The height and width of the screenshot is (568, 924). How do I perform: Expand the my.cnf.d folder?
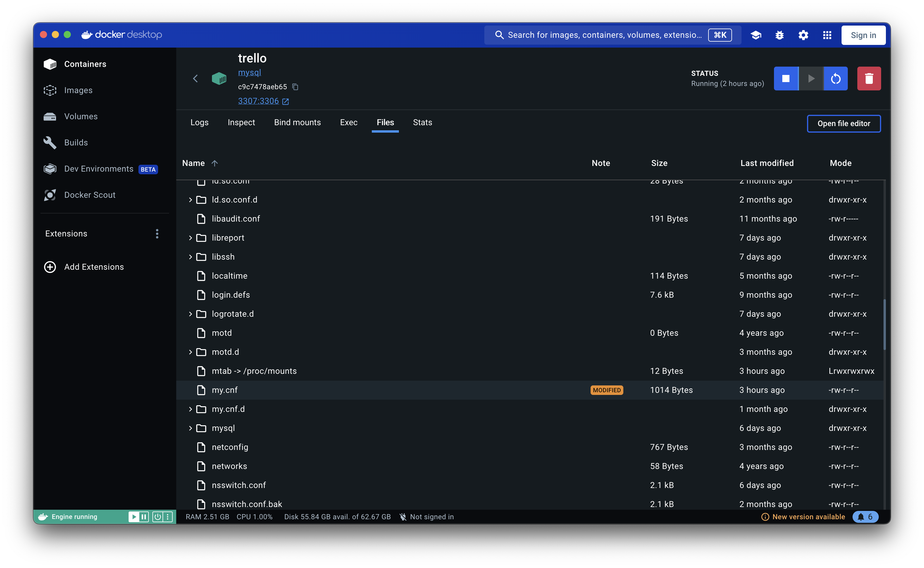pyautogui.click(x=190, y=409)
